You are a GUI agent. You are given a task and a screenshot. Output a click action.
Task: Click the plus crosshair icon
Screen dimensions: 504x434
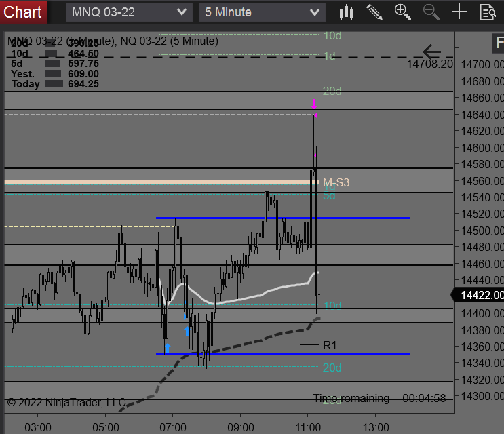coord(459,12)
